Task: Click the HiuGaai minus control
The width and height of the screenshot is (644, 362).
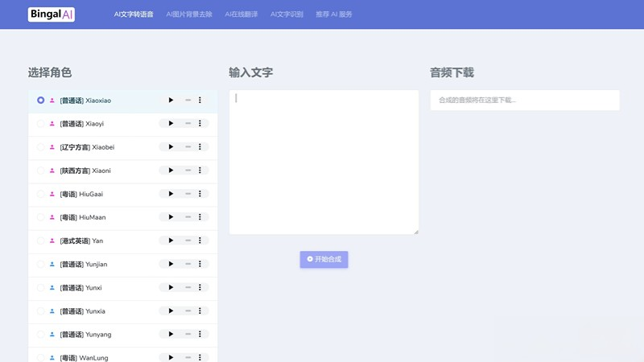Action: point(188,194)
